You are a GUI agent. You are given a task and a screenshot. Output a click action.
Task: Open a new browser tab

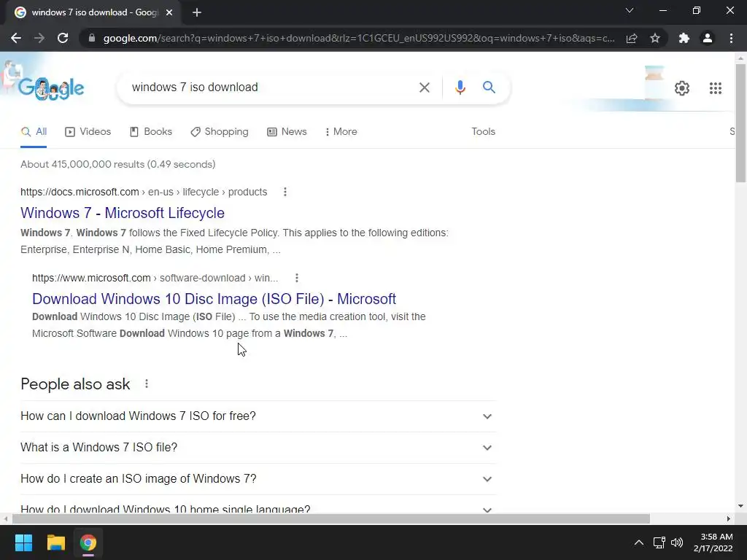coord(197,13)
